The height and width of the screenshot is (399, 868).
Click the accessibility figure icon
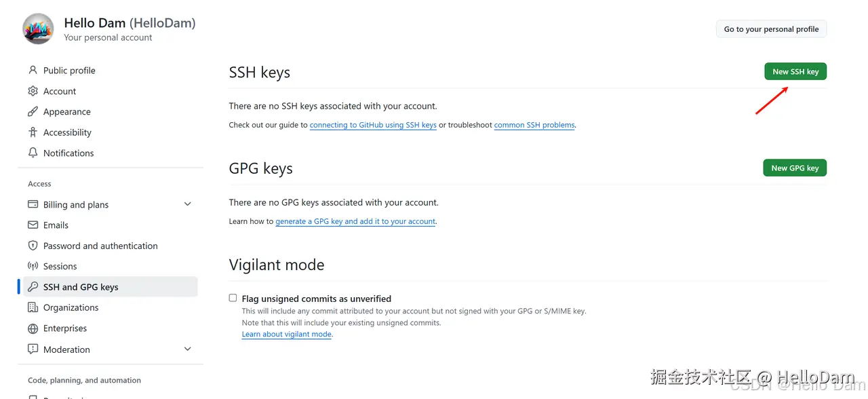[33, 132]
